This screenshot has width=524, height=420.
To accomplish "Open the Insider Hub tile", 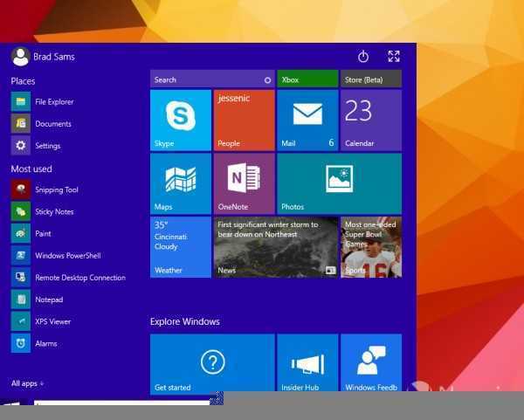I will (x=307, y=363).
